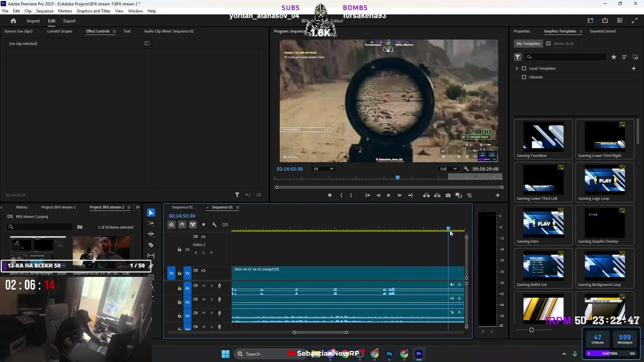Image resolution: width=644 pixels, height=362 pixels.
Task: Open BF6 stream 2 project panel menu
Action: pyautogui.click(x=129, y=207)
